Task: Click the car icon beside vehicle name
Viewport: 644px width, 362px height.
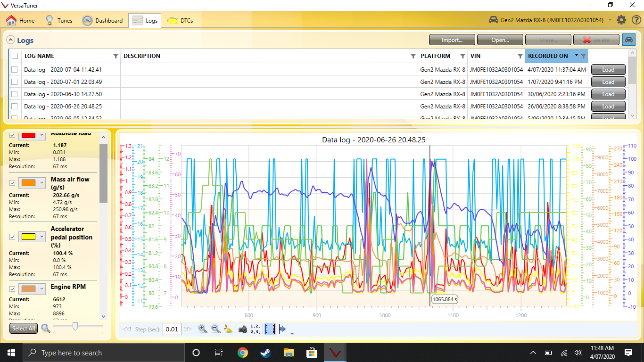Action: 494,20
